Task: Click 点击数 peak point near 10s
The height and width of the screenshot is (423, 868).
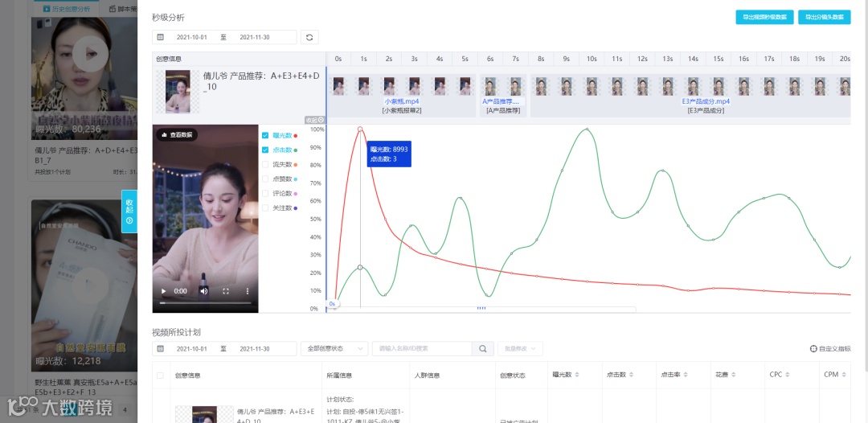Action: (587, 129)
